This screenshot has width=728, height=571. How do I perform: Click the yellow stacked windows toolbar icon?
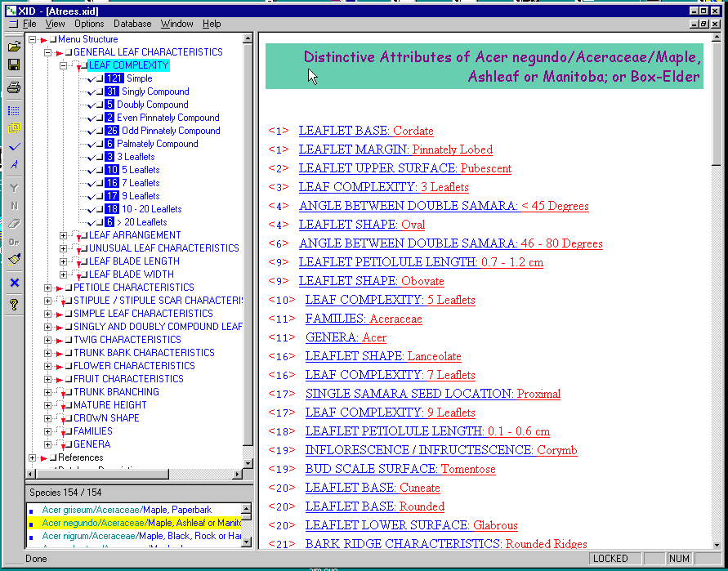click(14, 128)
